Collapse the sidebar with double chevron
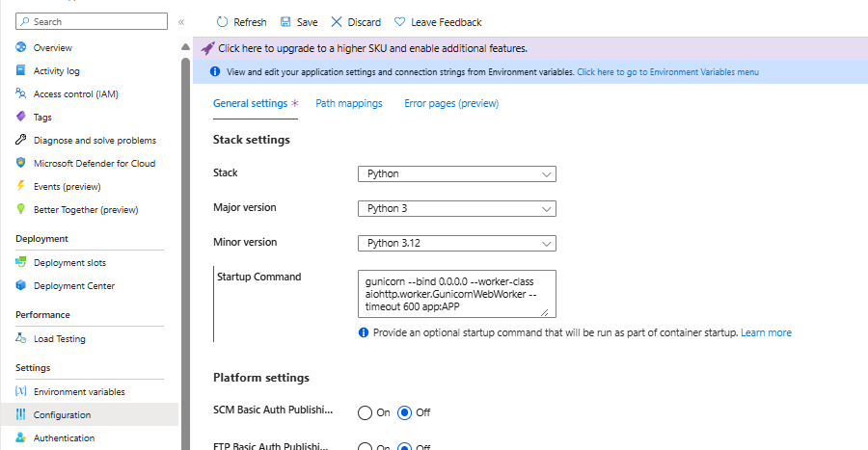The width and height of the screenshot is (868, 450). pyautogui.click(x=181, y=22)
